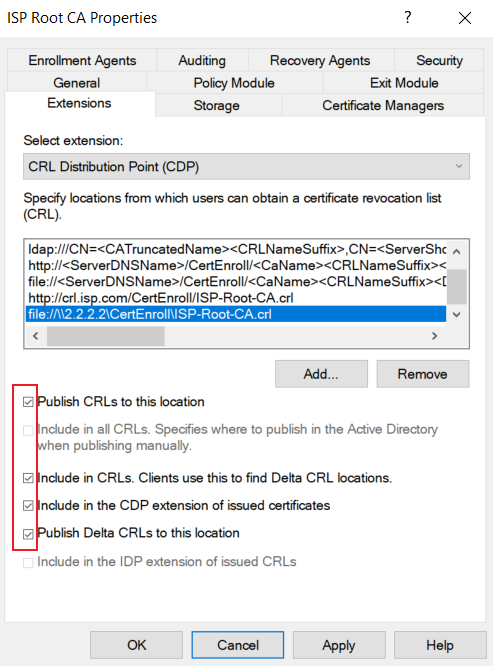
Task: Click the Add... button
Action: (321, 374)
